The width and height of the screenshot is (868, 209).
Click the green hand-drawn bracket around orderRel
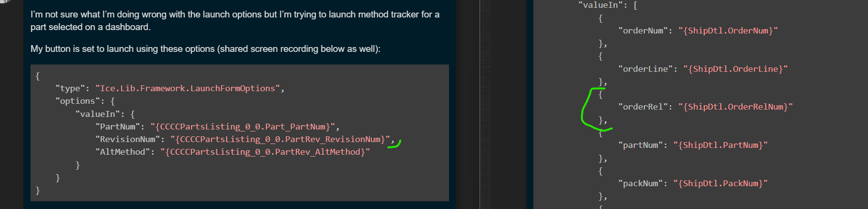(x=595, y=109)
